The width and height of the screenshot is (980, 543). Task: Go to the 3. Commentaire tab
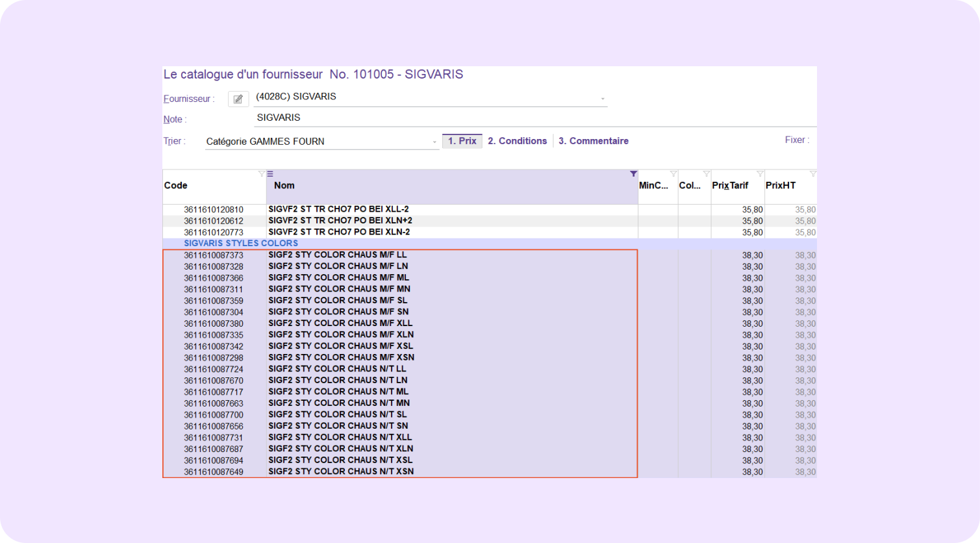[593, 141]
